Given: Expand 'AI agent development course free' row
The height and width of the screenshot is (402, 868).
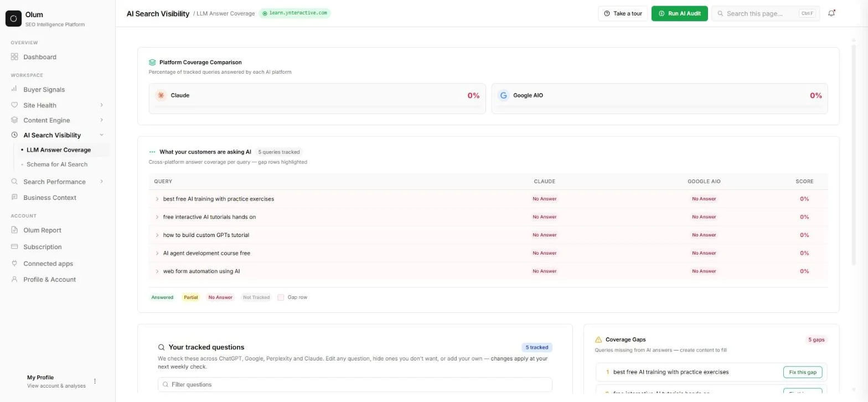Looking at the screenshot, I should coord(157,253).
